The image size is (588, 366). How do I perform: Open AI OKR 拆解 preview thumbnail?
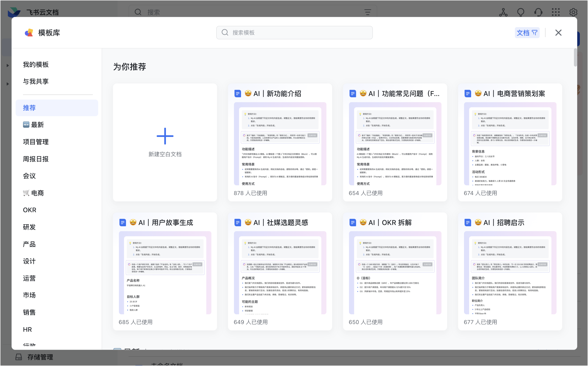[x=395, y=273]
